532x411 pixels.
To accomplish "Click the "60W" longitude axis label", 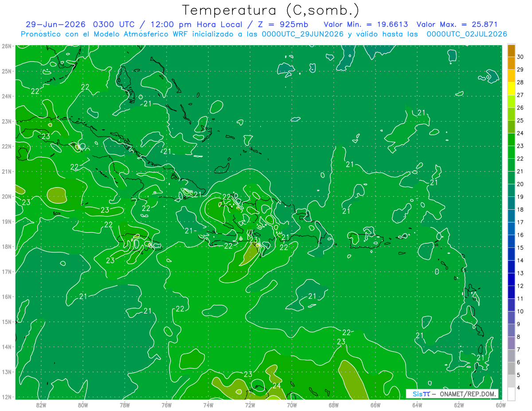I will (501, 405).
